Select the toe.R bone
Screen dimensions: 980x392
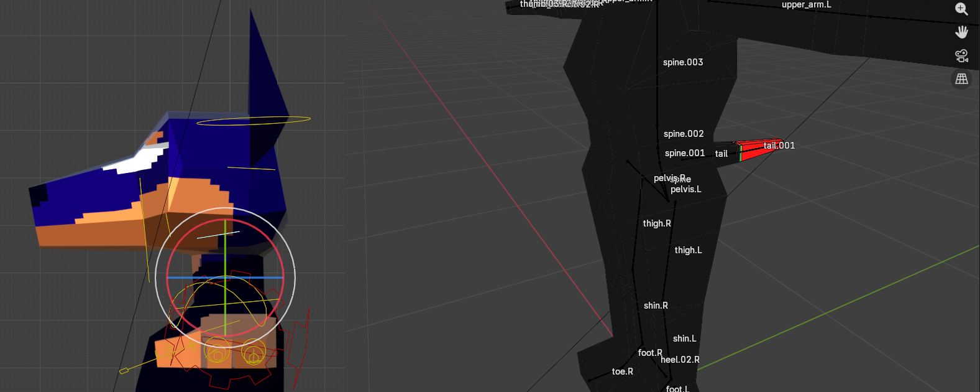(x=622, y=371)
